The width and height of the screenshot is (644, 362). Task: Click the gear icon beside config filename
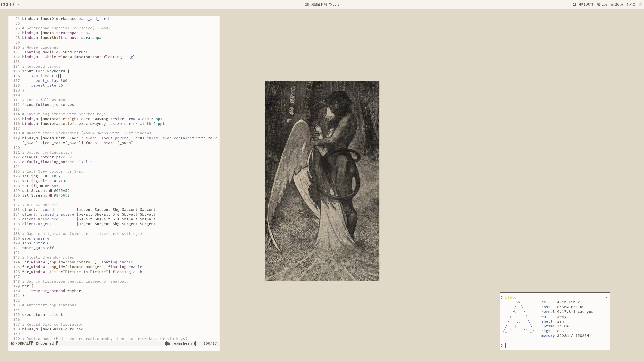click(x=37, y=343)
